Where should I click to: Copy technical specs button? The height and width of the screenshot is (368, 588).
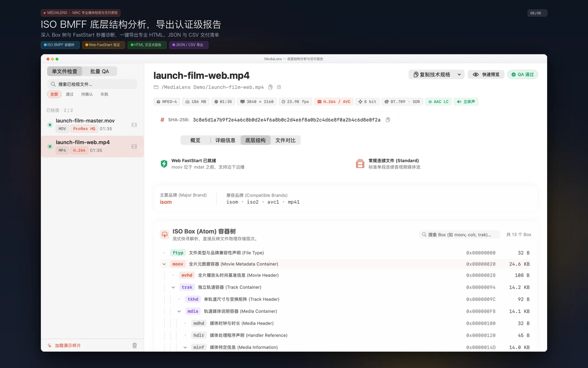(432, 75)
